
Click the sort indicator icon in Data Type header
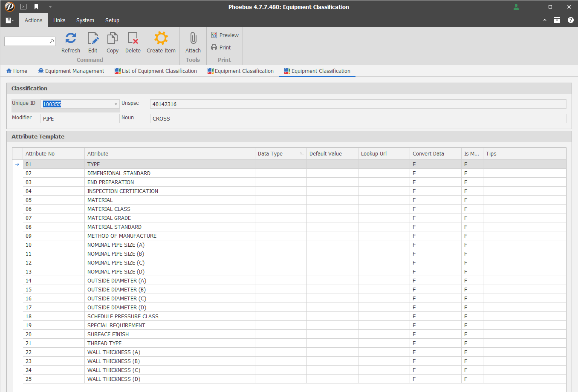pos(302,154)
